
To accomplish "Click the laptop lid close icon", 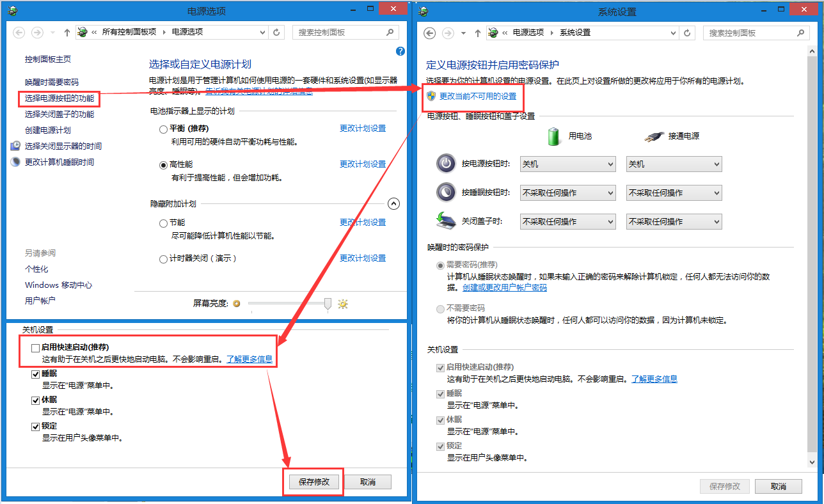I will tap(445, 221).
